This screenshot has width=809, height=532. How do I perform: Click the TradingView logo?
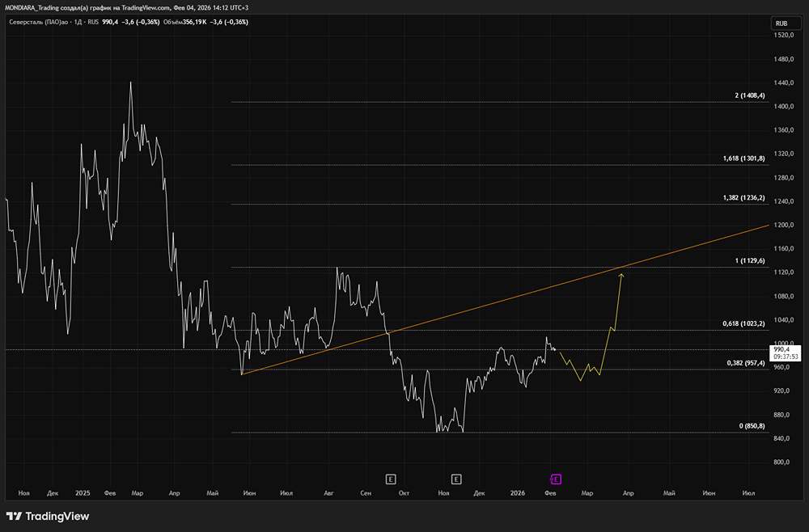[48, 517]
